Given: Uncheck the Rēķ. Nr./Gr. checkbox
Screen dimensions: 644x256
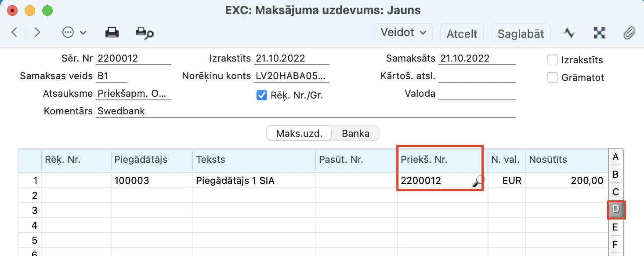Looking at the screenshot, I should tap(262, 95).
